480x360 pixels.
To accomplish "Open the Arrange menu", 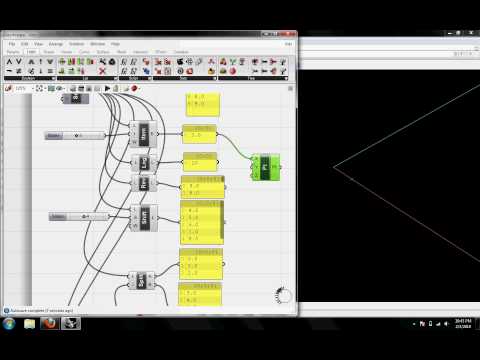I will coord(56,44).
